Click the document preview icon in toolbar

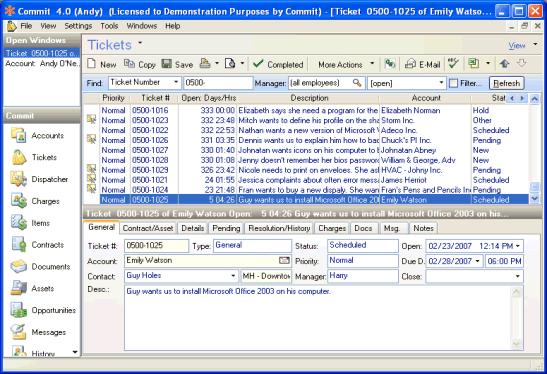pos(230,64)
